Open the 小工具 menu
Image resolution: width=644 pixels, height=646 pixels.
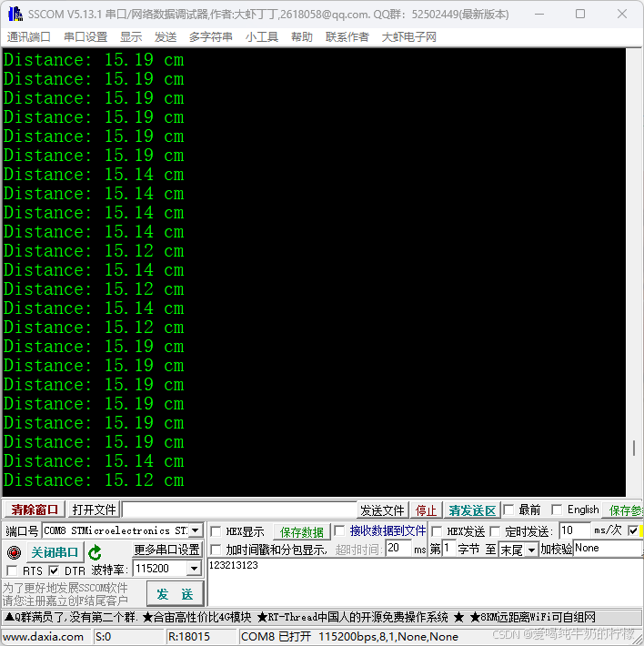[262, 37]
